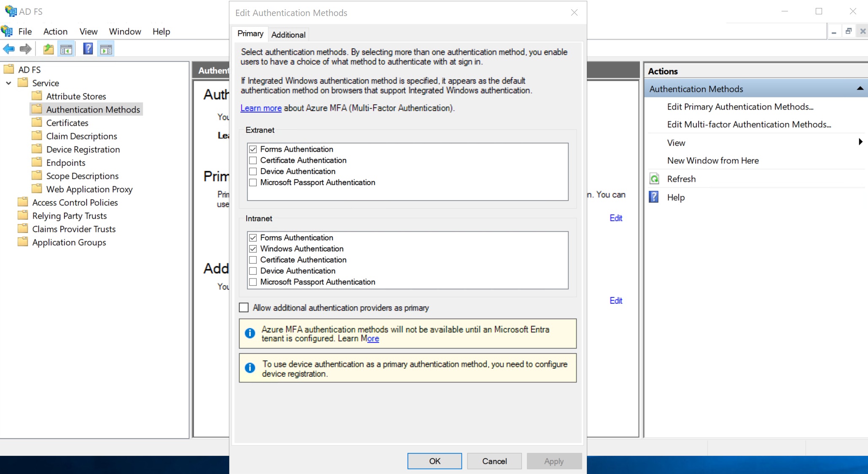868x474 pixels.
Task: Click New Window from Here action
Action: click(713, 161)
